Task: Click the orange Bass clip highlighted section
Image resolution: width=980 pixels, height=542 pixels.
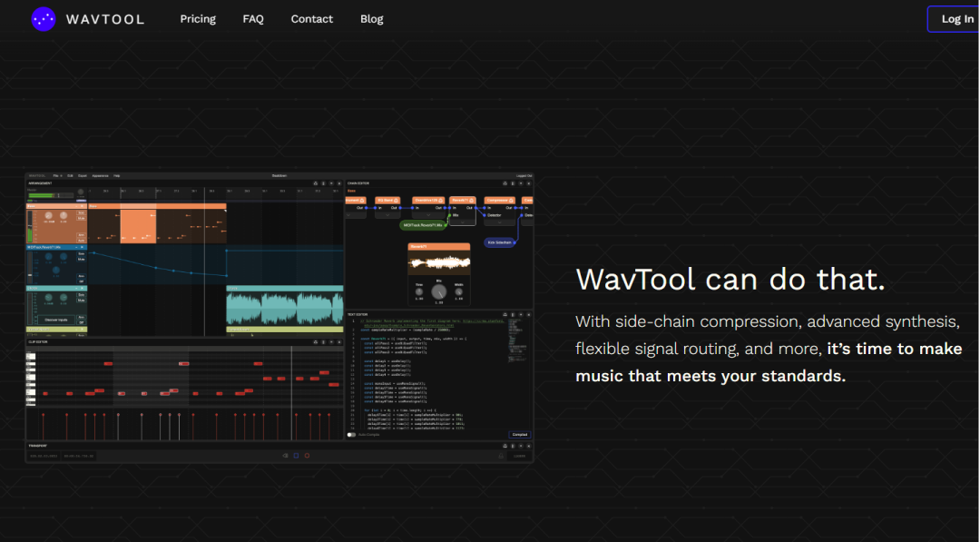Action: [138, 225]
